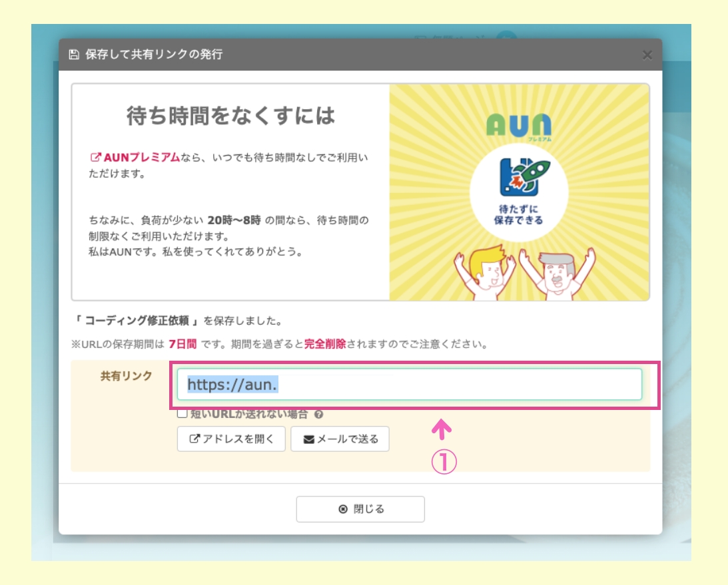Viewport: 728px width, 585px height.
Task: Click the 7日間 retention period text
Action: (x=182, y=344)
